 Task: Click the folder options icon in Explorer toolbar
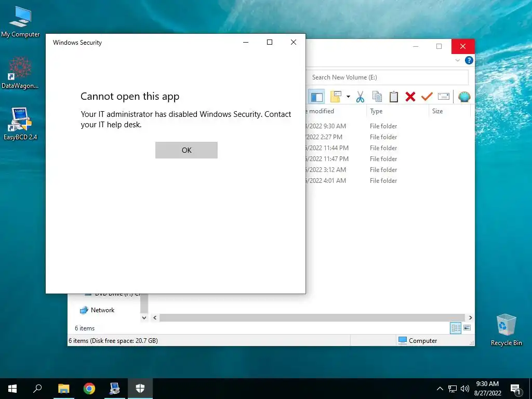[336, 97]
